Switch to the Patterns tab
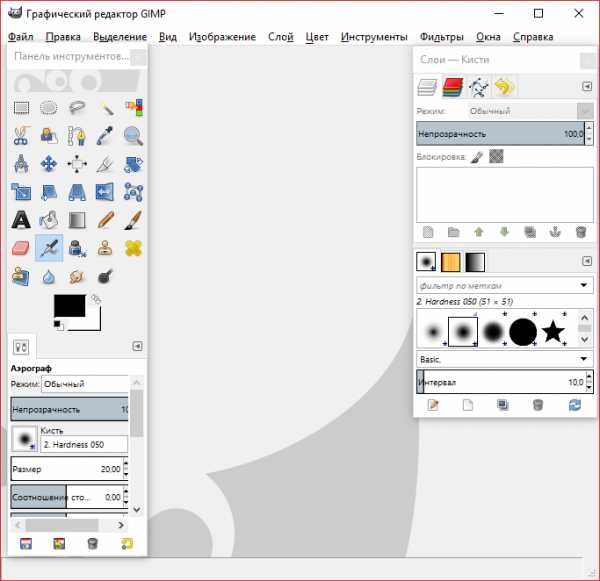This screenshot has height=581, width=600. coord(451,262)
